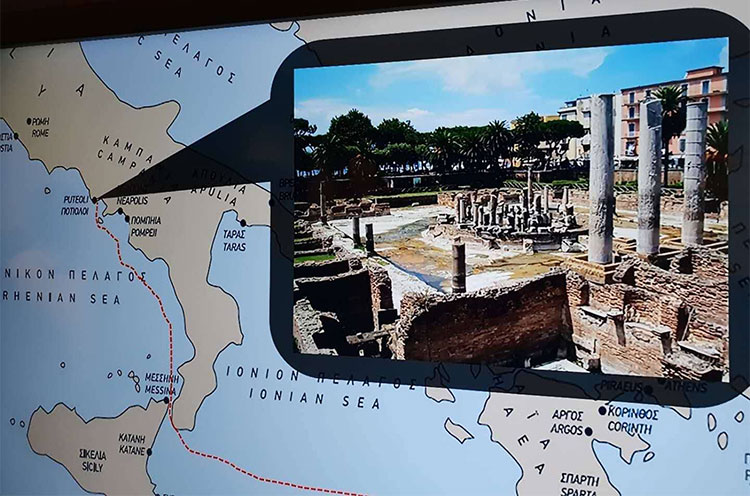
Task: Select the Corinth city marker
Action: pos(601,410)
